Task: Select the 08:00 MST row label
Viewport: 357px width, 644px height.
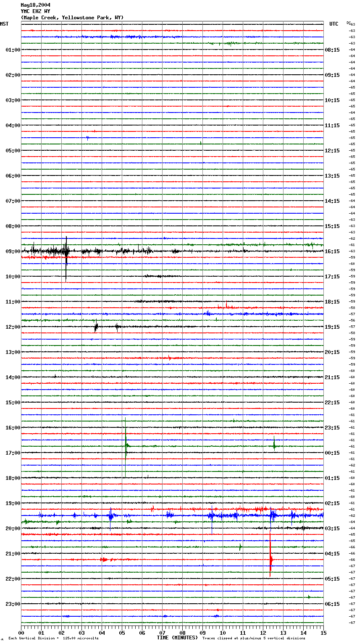Action: (x=13, y=226)
